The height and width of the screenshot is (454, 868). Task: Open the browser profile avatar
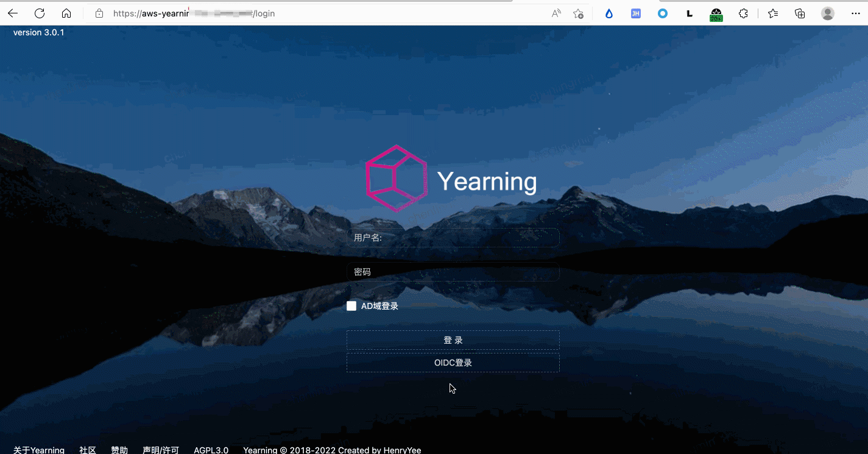828,13
